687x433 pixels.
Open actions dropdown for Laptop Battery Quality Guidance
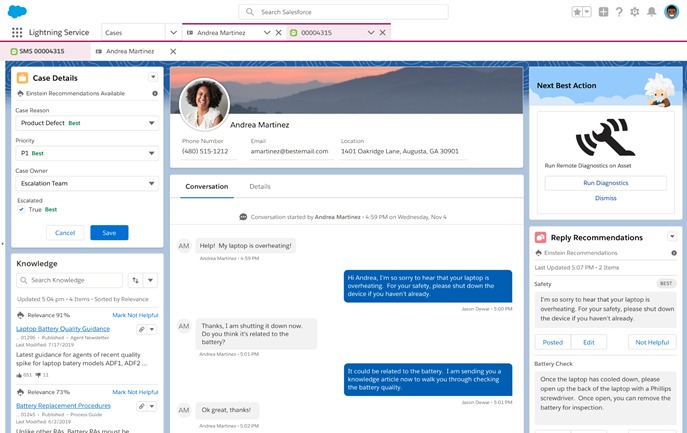point(152,330)
